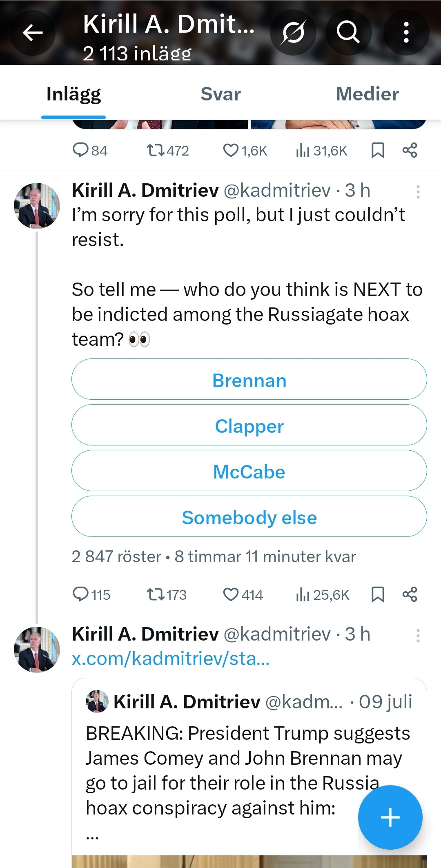441x868 pixels.
Task: Open the x.com/kadmitriev/sta... link
Action: point(170,659)
